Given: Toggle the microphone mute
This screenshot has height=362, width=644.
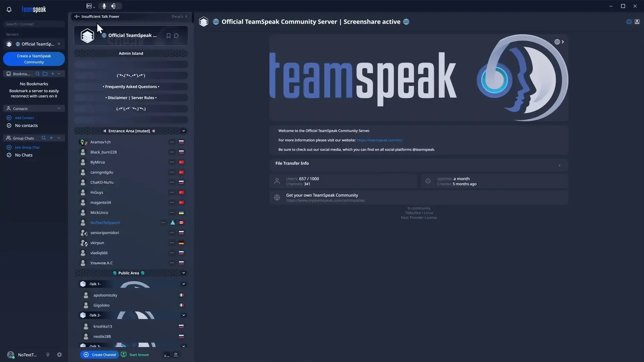Looking at the screenshot, I should click(x=104, y=6).
